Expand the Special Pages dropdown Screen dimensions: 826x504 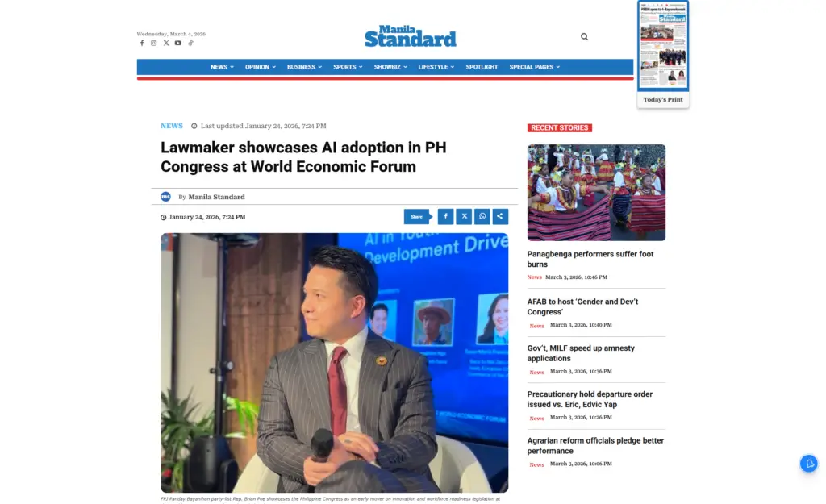(x=535, y=67)
